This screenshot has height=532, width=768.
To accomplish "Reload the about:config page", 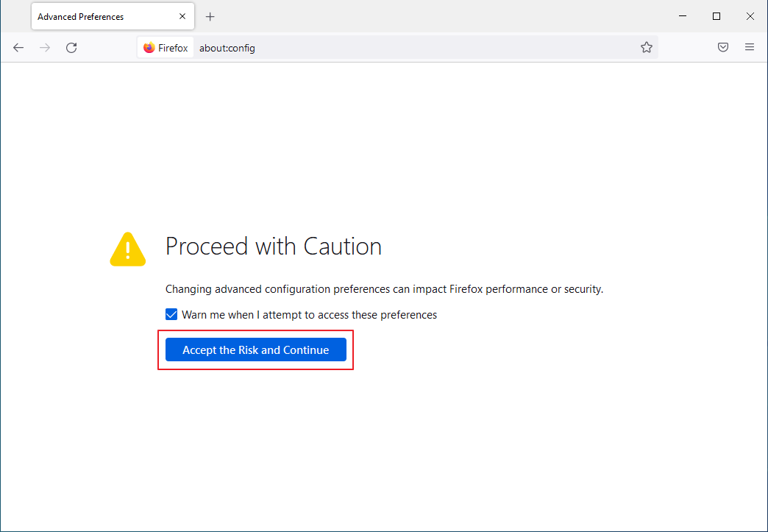I will click(71, 48).
